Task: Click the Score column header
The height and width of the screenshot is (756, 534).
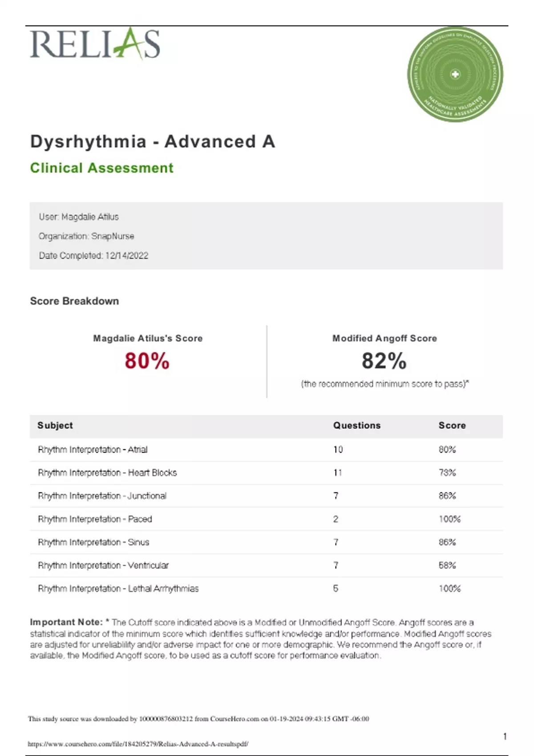Action: click(x=452, y=426)
